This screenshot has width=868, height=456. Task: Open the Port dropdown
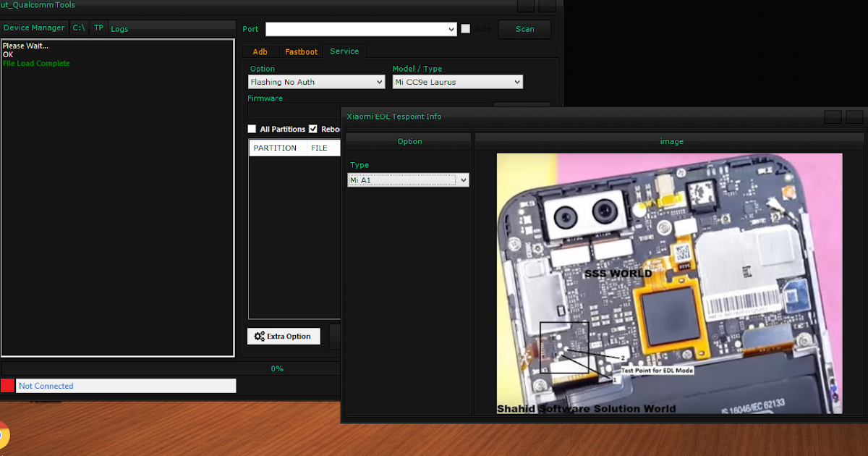point(361,29)
